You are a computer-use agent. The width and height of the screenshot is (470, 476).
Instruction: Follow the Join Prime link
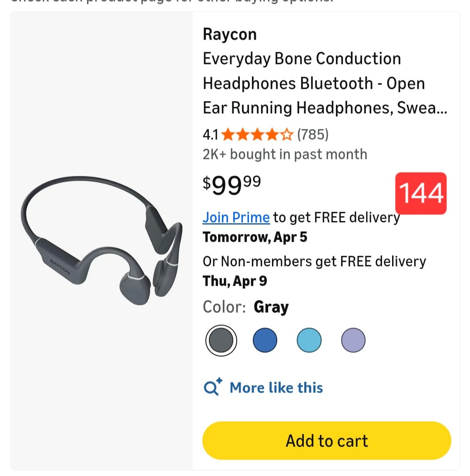[236, 217]
